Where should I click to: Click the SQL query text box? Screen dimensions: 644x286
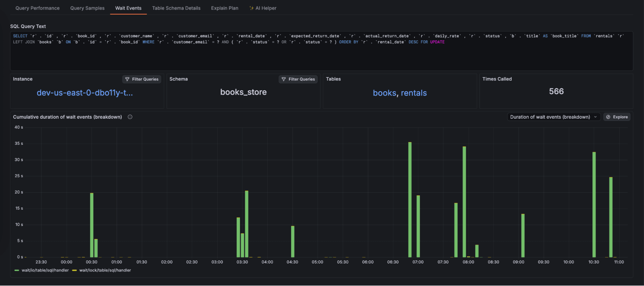322,51
